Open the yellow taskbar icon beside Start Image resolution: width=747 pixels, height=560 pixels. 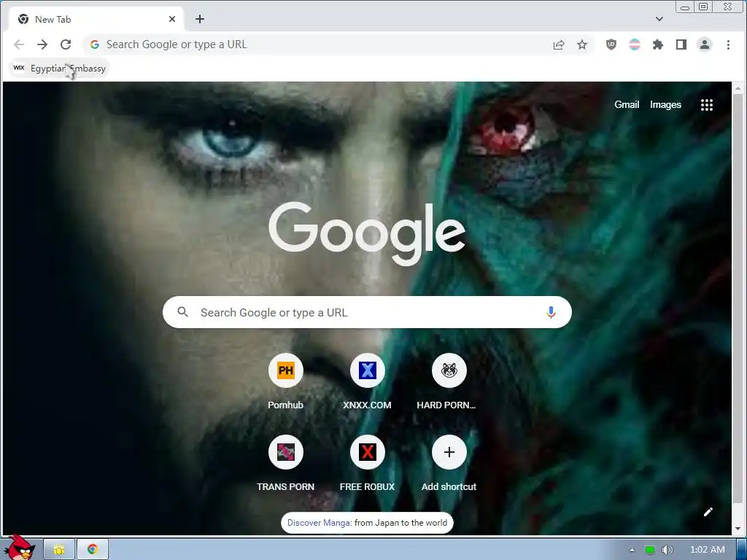(59, 550)
